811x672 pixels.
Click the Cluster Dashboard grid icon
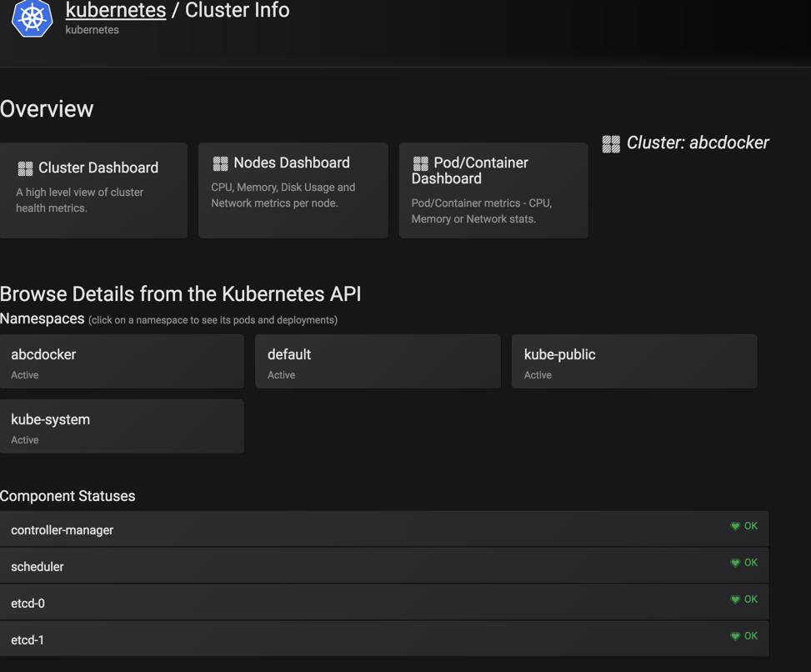coord(26,168)
